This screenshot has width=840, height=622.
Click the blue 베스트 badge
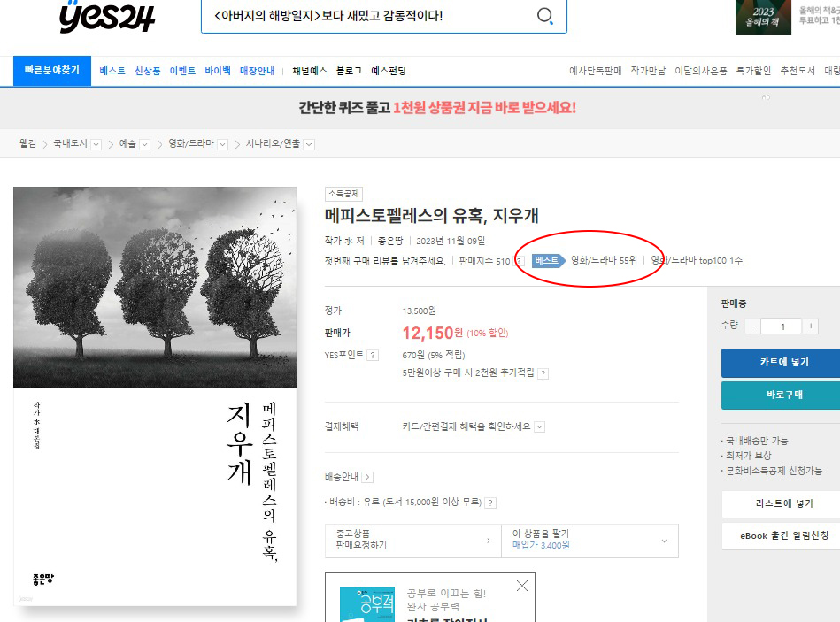548,261
